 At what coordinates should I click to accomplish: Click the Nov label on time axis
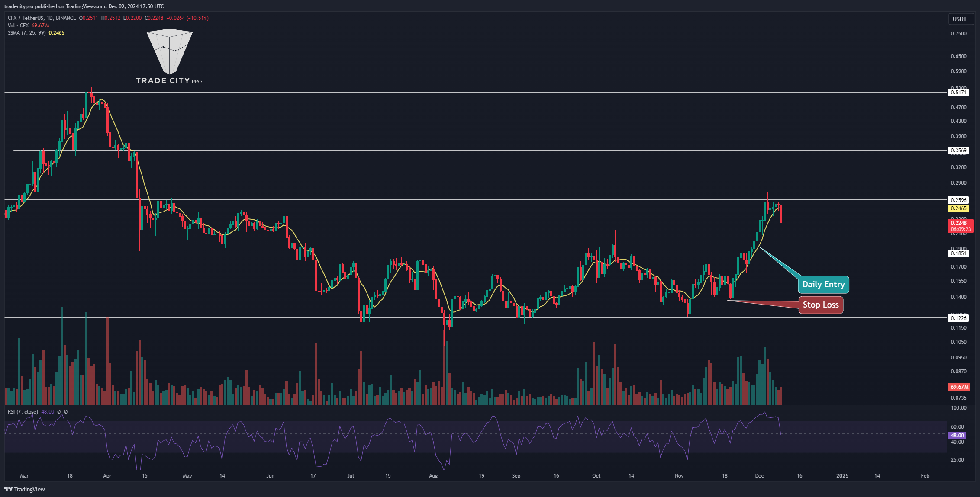[679, 476]
